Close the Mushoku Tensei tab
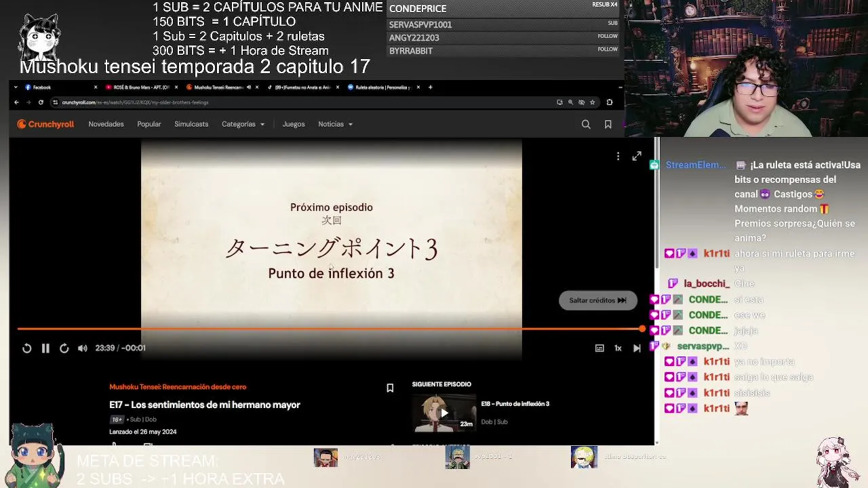Image resolution: width=868 pixels, height=488 pixels. click(257, 87)
